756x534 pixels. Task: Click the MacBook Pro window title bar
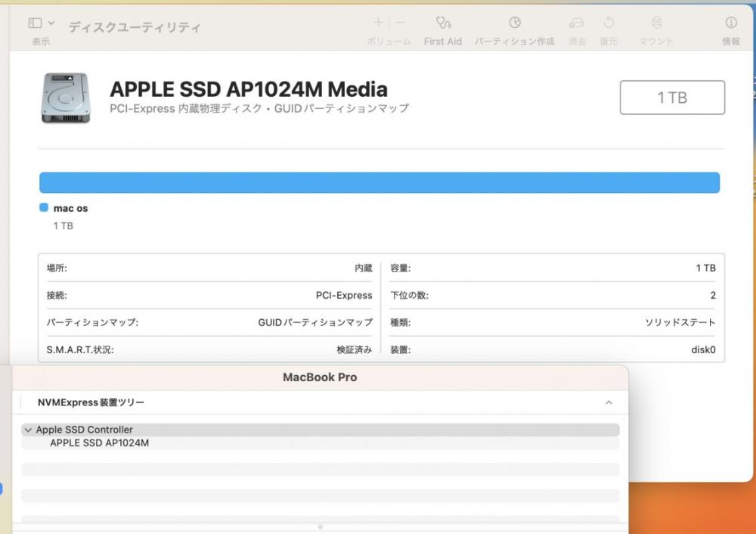[320, 377]
